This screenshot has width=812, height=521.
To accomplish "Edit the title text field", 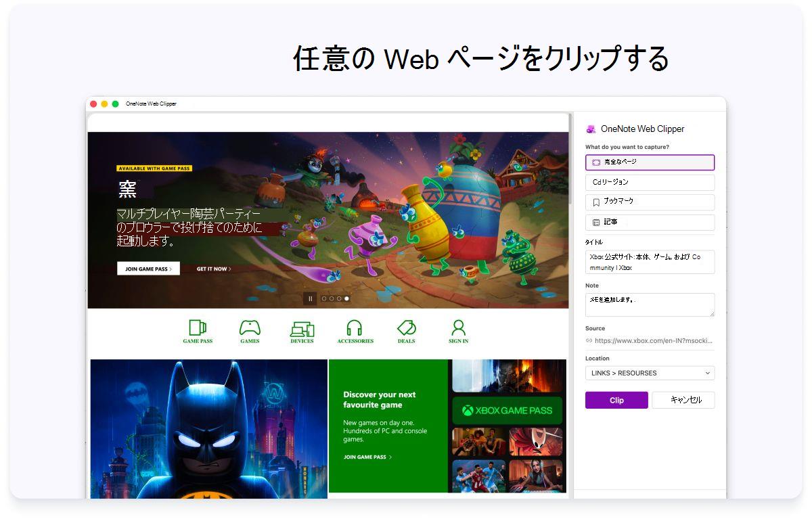I will coord(650,262).
